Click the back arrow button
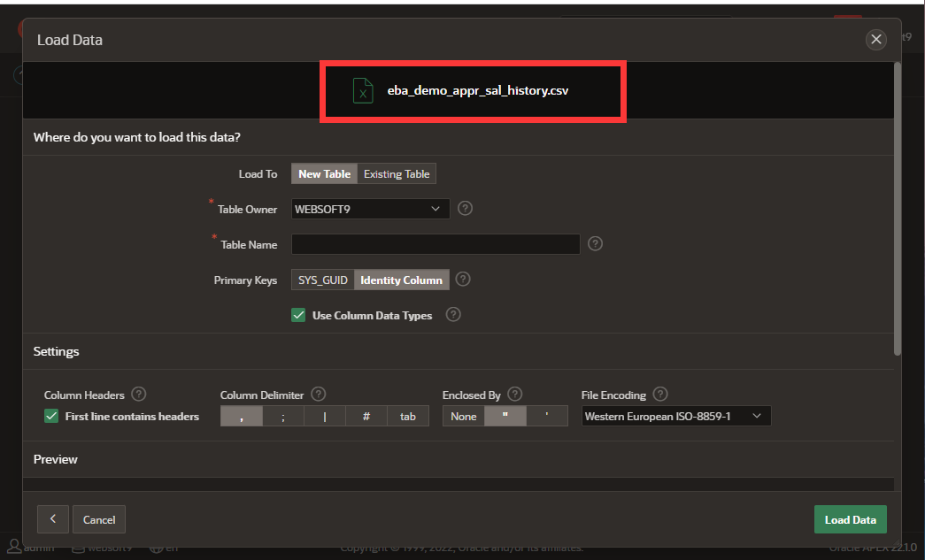Image resolution: width=925 pixels, height=560 pixels. click(x=52, y=519)
